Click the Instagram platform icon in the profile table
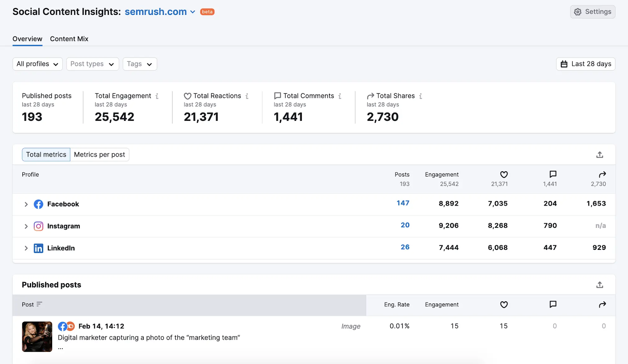Screen dimensions: 628x364 point(38,226)
